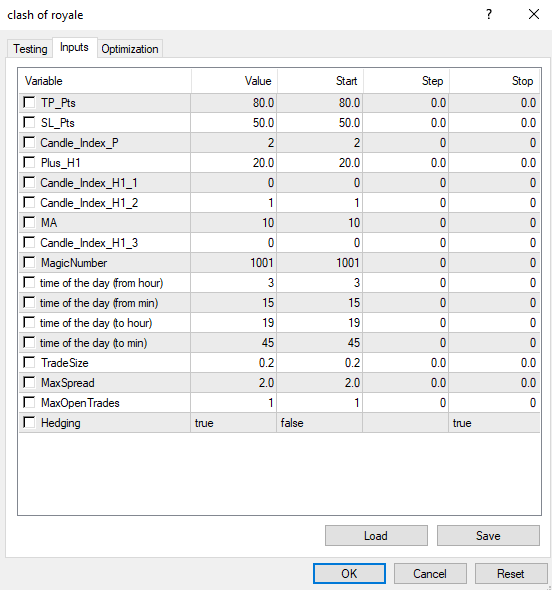The image size is (552, 590).
Task: Select the Inputs tab
Action: point(75,47)
